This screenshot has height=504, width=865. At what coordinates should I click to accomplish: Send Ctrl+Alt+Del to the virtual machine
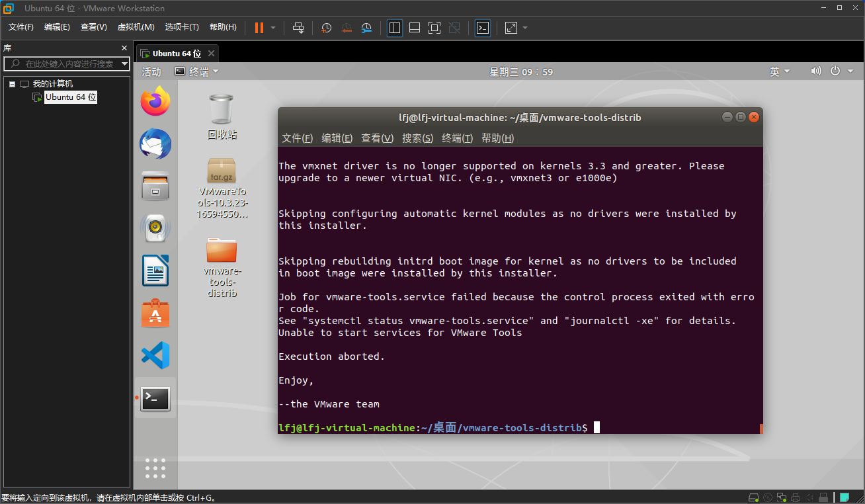[298, 28]
